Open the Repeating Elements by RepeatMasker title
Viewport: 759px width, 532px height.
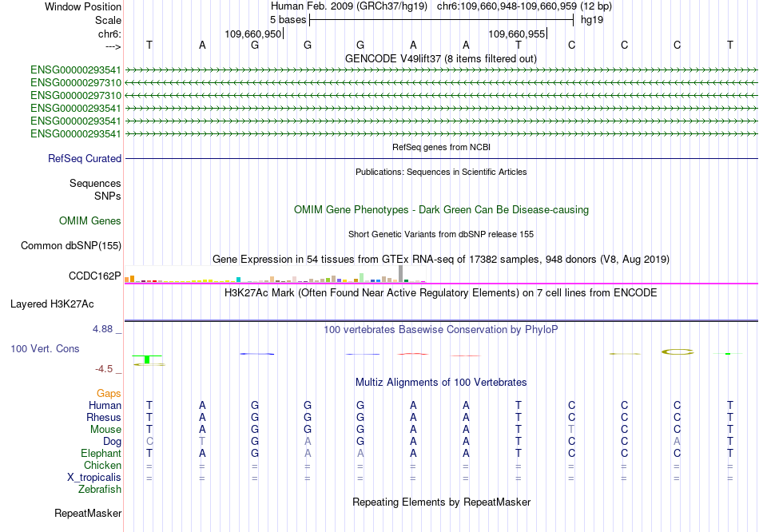pos(441,502)
